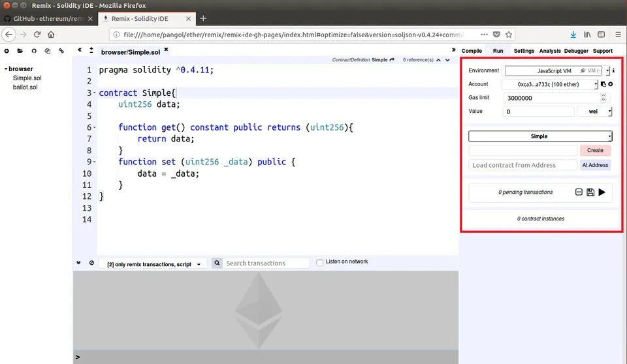This screenshot has height=364, width=627.
Task: Open the Firefox home page
Action: coord(51,35)
